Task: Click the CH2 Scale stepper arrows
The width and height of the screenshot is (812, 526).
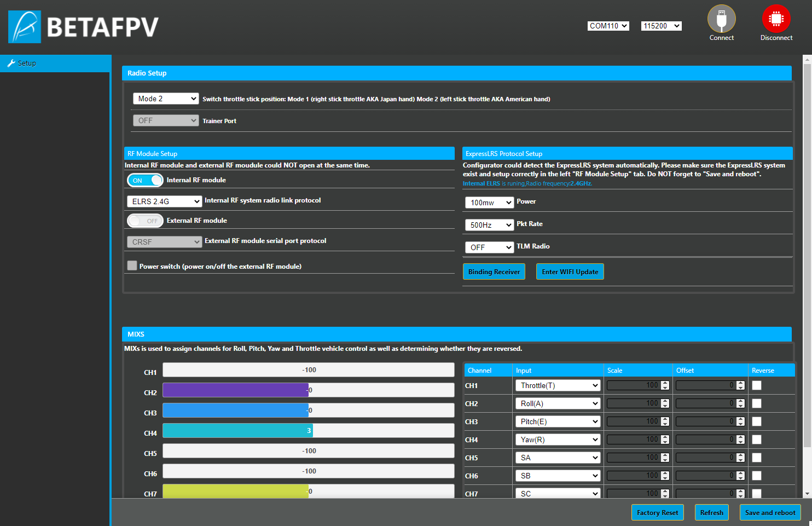Action: point(665,403)
